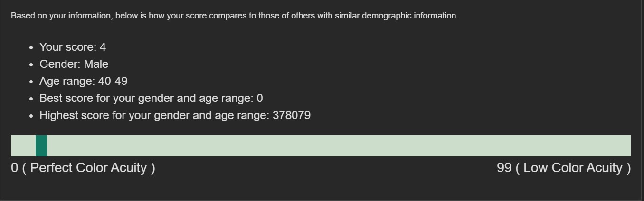This screenshot has height=201, width=644.
Task: Select the "Your score: 4" line
Action: coord(73,47)
